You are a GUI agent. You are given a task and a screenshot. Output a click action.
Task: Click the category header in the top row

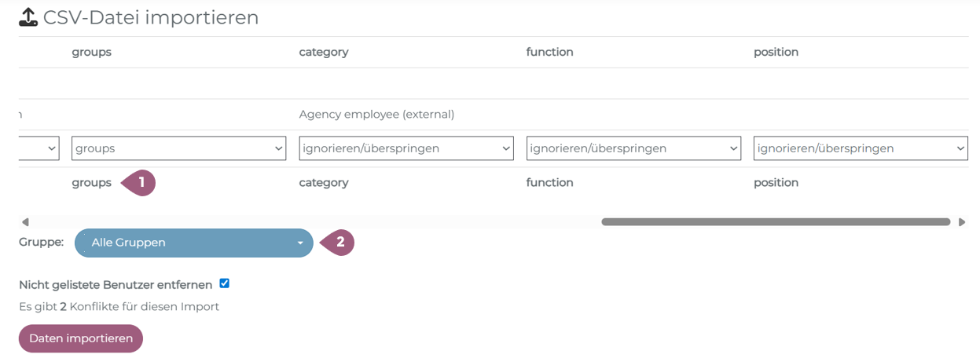[323, 52]
